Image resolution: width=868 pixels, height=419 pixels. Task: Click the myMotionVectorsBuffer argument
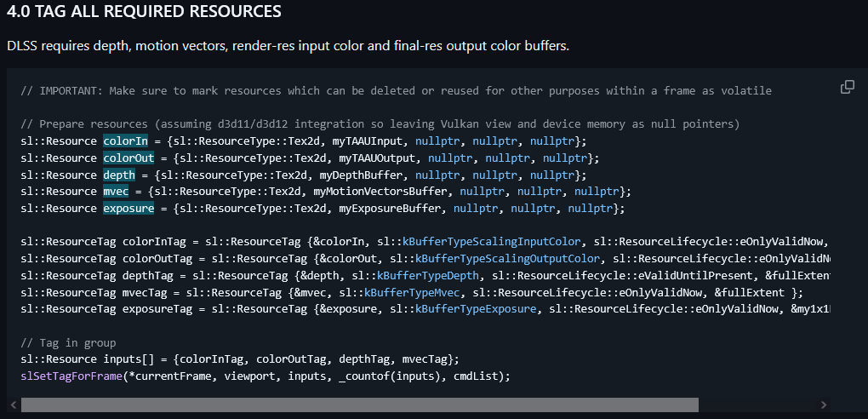pyautogui.click(x=380, y=192)
